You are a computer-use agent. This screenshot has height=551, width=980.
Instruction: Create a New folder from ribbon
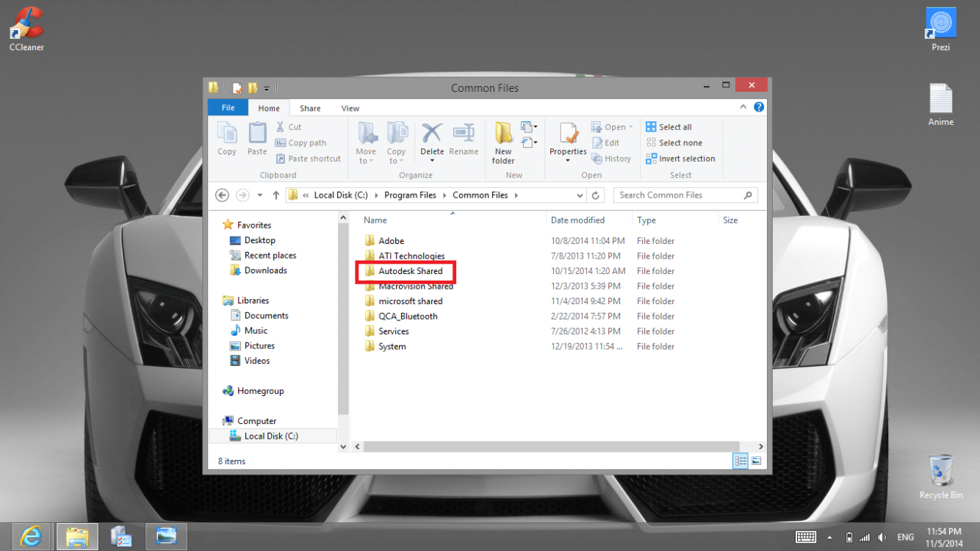click(x=503, y=143)
